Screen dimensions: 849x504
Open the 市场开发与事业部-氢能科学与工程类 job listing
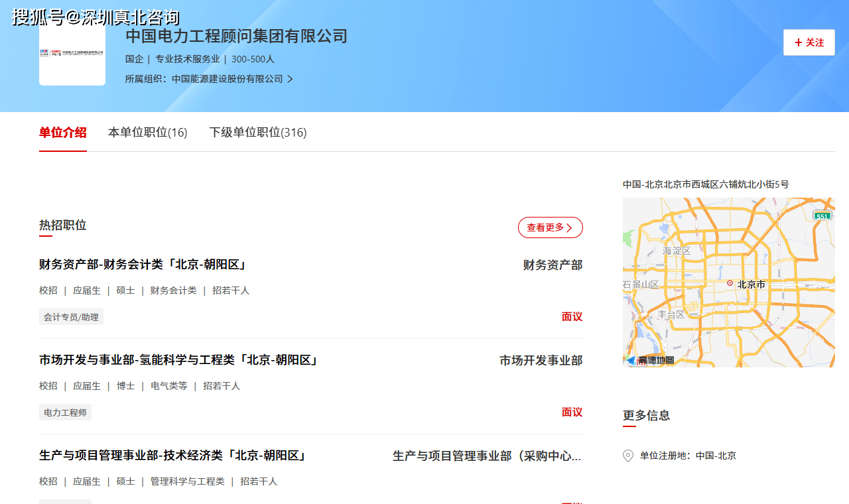[x=179, y=360]
